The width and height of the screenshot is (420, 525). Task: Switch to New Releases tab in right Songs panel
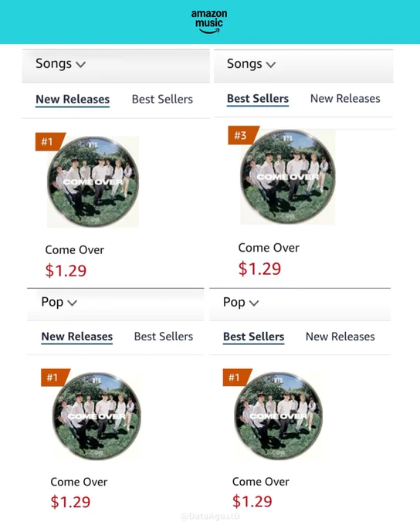(x=345, y=99)
